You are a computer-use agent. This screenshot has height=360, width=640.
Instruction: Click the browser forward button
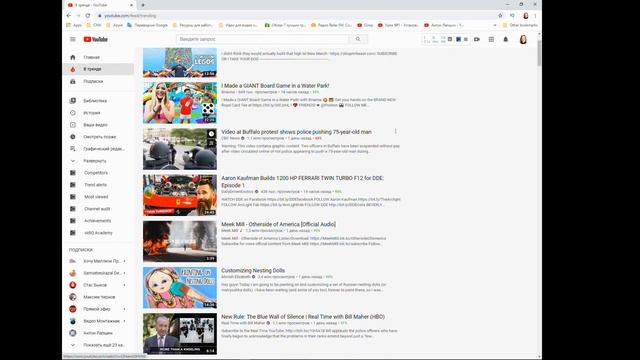pyautogui.click(x=78, y=16)
